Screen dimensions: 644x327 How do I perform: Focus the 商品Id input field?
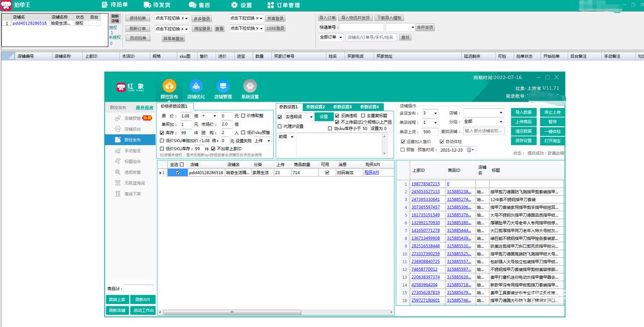click(138, 288)
